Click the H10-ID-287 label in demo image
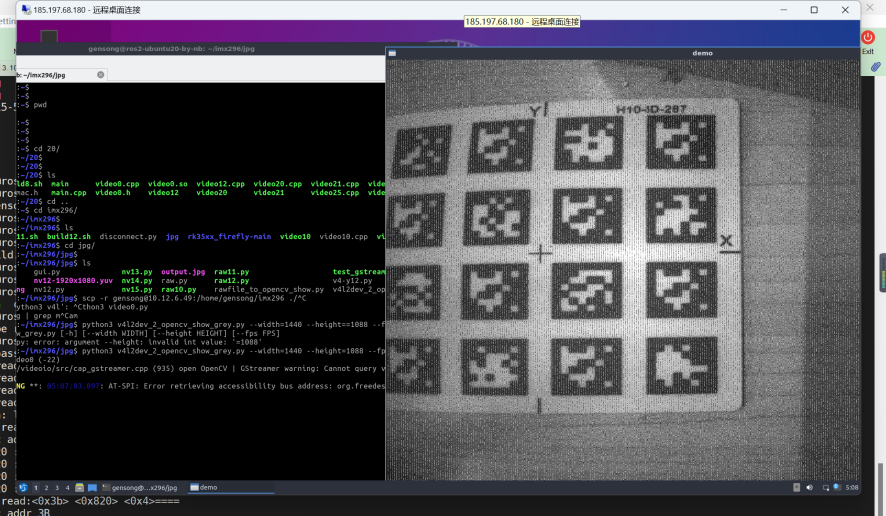Image resolution: width=886 pixels, height=516 pixels. pos(651,109)
